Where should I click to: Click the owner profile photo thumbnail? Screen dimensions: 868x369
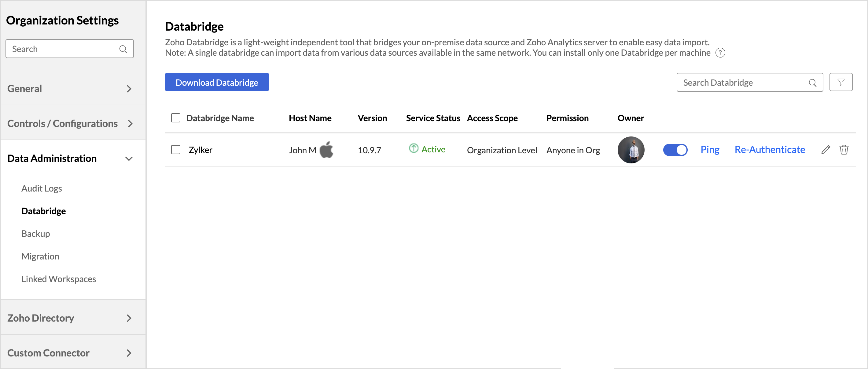pyautogui.click(x=631, y=150)
